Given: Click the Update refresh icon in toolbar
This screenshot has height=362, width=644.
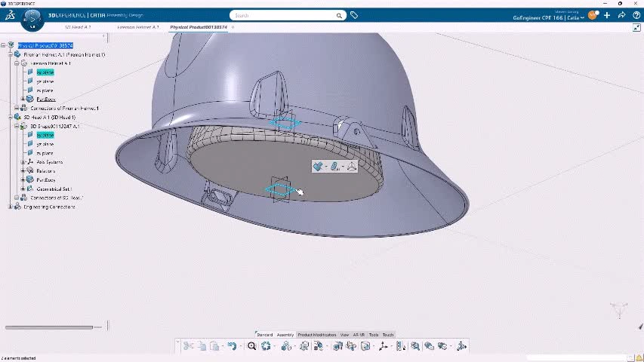Looking at the screenshot, I should pyautogui.click(x=266, y=346).
